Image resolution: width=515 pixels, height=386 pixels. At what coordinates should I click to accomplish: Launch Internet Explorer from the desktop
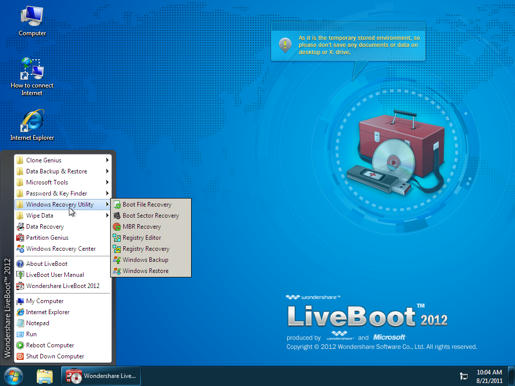[32, 125]
